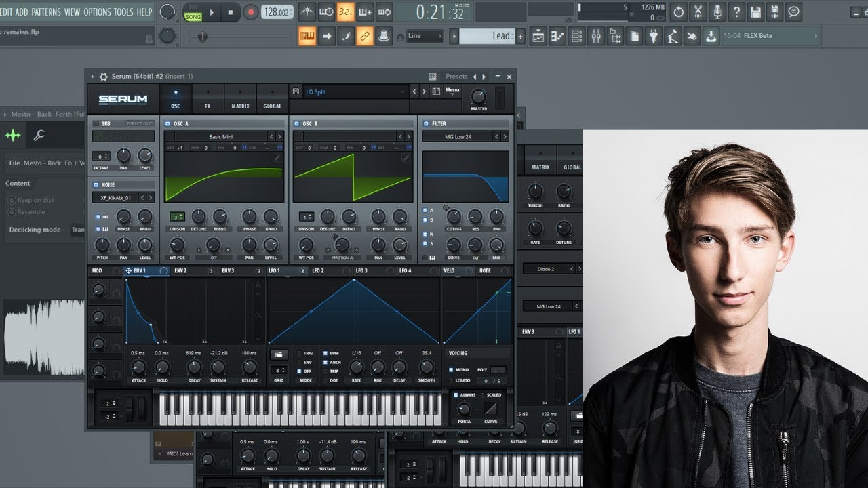Viewport: 868px width, 488px height.
Task: Open the PATTERNS menu in the FL Studio menu bar
Action: tap(45, 12)
